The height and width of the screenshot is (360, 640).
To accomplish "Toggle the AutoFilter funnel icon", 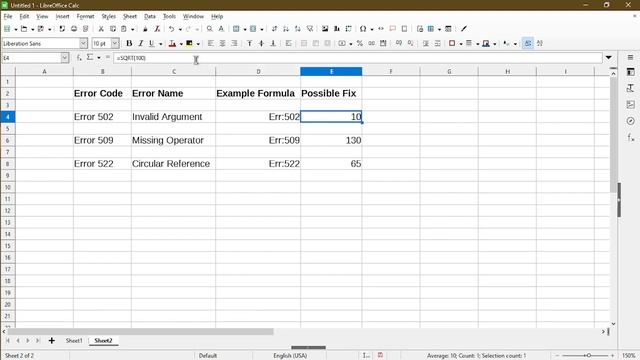I will [310, 29].
